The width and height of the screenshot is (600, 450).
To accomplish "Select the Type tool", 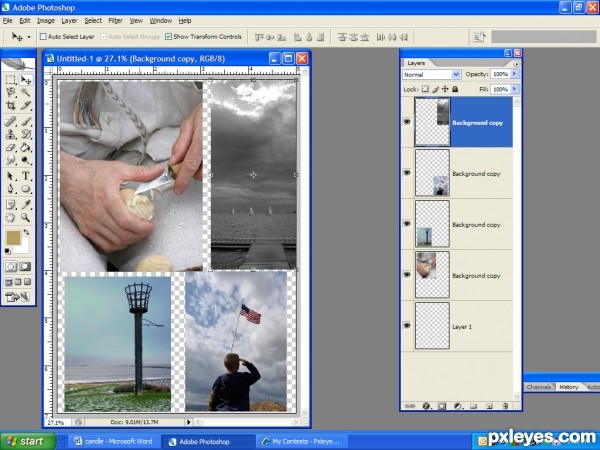I will pos(26,176).
